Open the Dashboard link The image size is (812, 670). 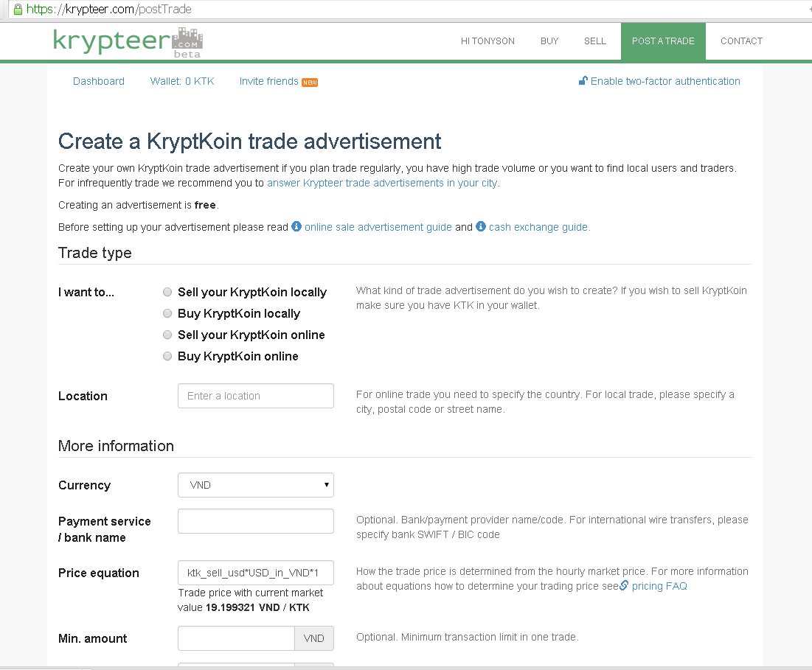point(99,81)
